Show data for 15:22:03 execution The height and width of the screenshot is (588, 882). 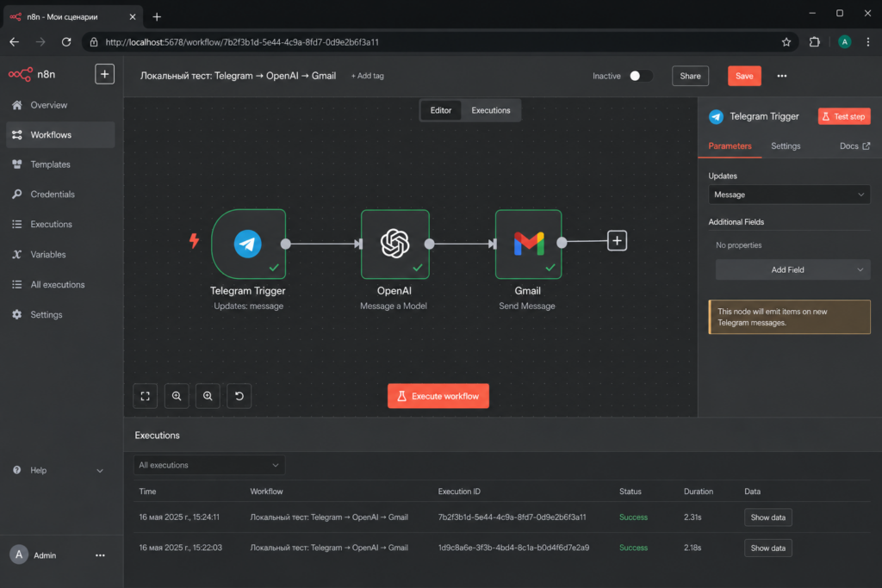[767, 548]
